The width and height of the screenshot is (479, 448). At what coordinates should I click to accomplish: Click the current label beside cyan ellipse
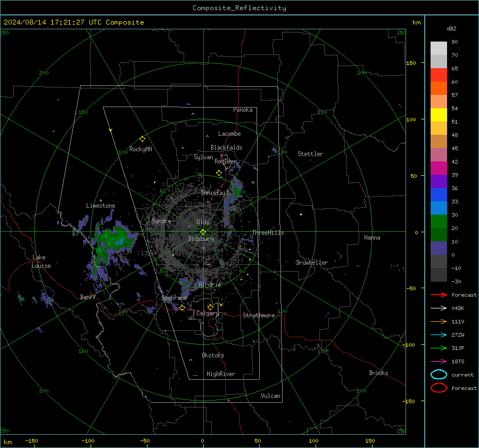463,374
